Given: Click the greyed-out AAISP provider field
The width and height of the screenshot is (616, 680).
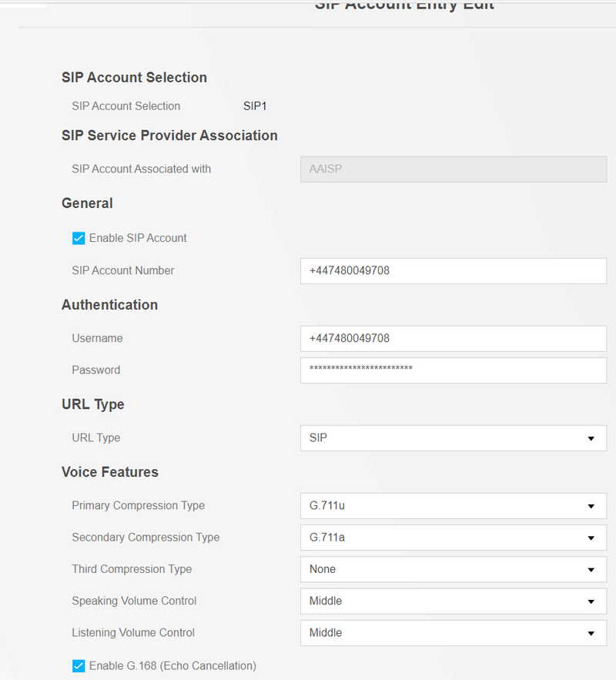Looking at the screenshot, I should tap(453, 169).
